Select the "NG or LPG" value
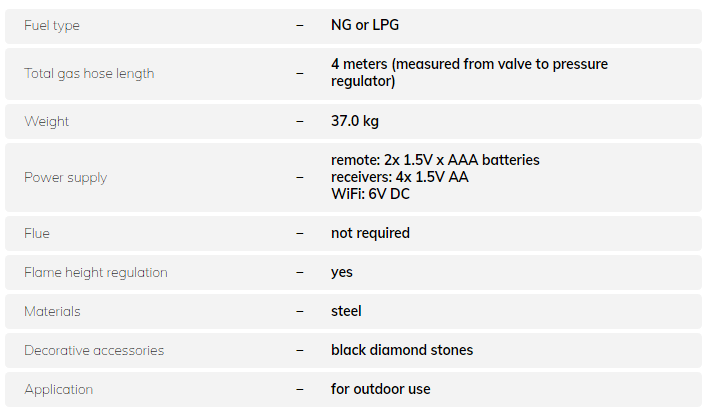The width and height of the screenshot is (712, 415). (365, 25)
